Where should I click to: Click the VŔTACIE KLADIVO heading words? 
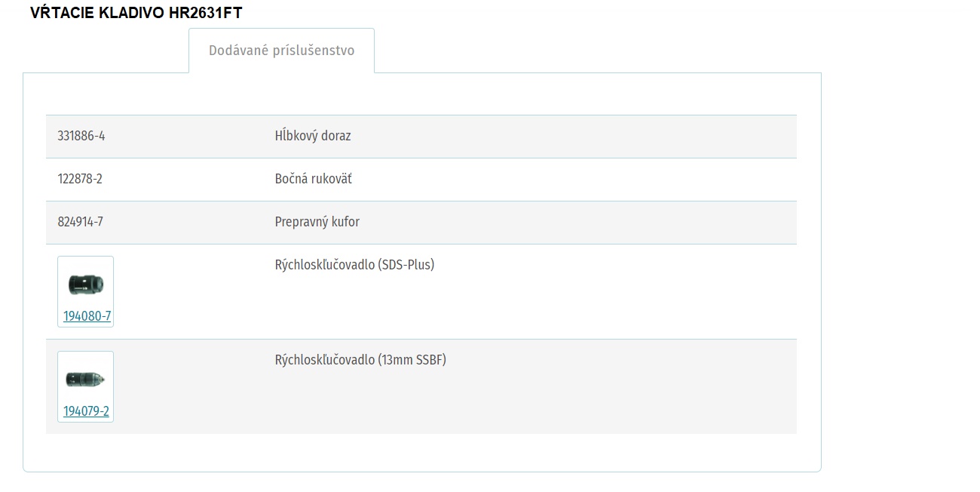pyautogui.click(x=98, y=13)
